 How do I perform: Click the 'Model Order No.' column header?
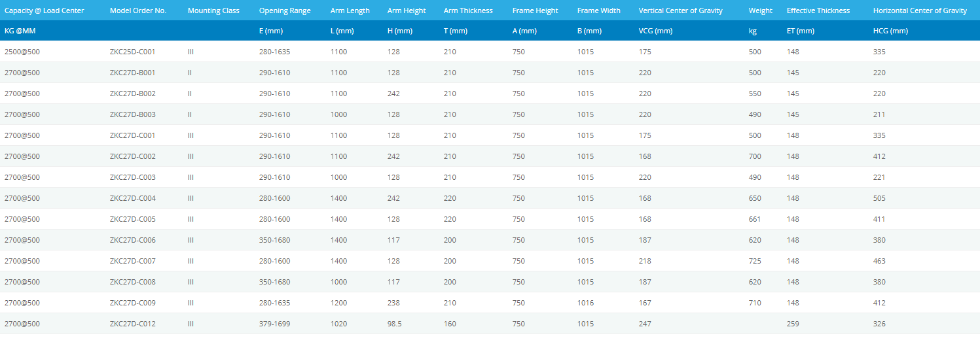point(138,10)
